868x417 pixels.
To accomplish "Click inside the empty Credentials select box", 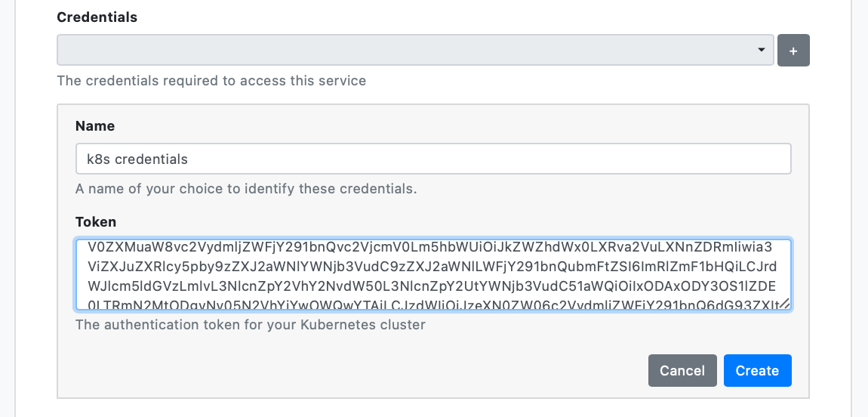I will coord(408,51).
